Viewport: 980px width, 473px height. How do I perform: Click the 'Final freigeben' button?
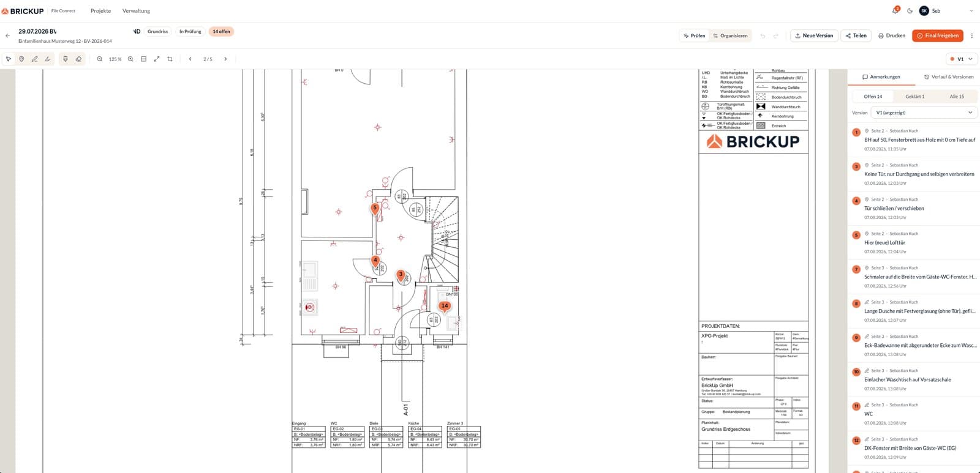coord(937,35)
